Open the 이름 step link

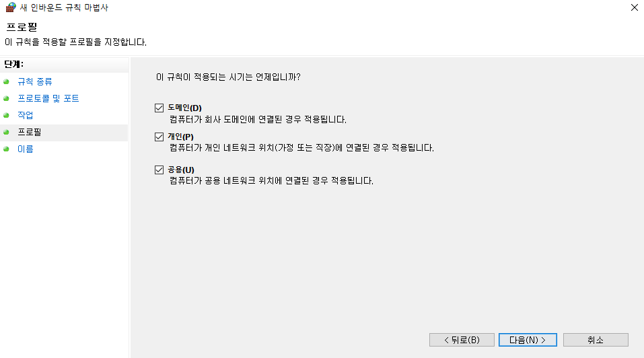pos(25,149)
